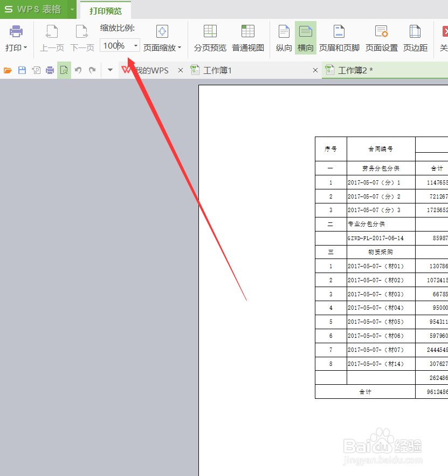
Task: Open page setup (页面设置)
Action: click(x=382, y=38)
